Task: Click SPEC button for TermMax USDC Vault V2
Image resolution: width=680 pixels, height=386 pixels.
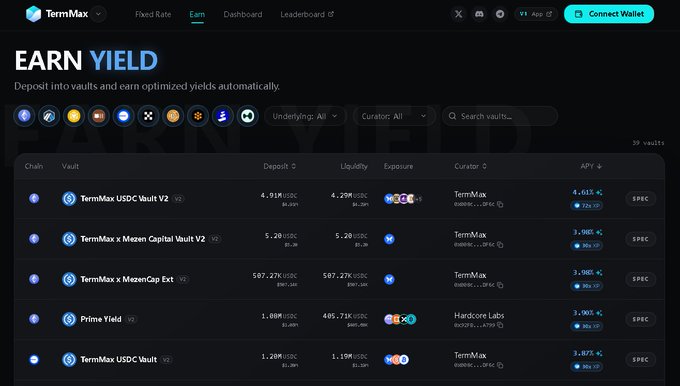Action: pyautogui.click(x=641, y=199)
